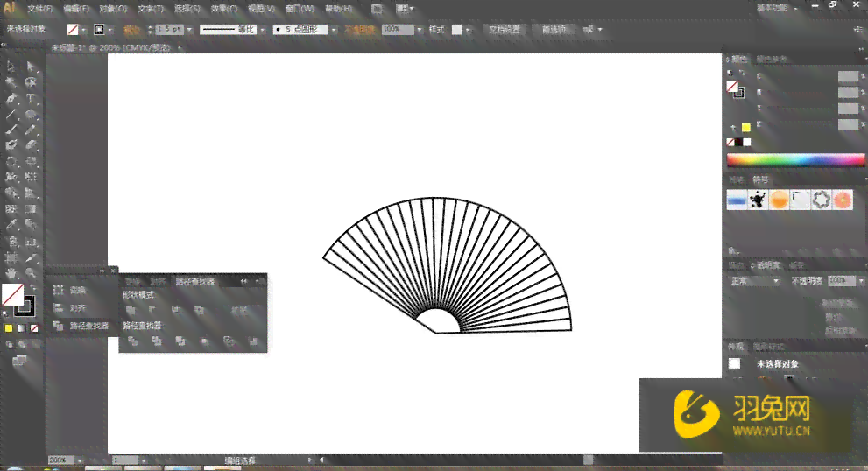
Task: Pick a color from the spectrum bar
Action: [x=795, y=160]
